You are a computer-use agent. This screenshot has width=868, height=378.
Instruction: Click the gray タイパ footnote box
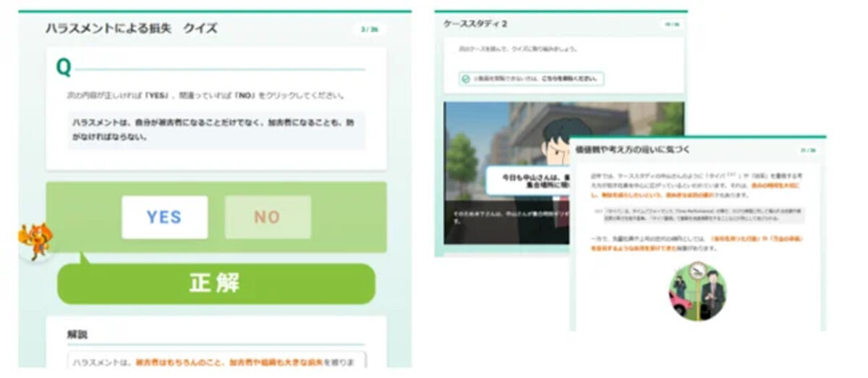698,216
